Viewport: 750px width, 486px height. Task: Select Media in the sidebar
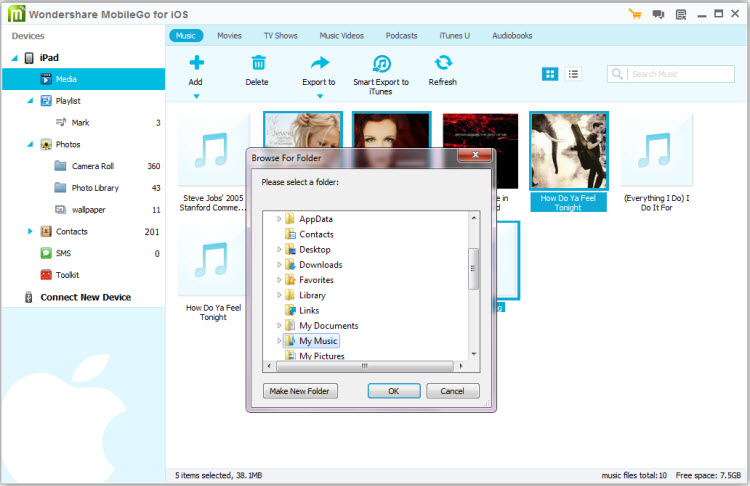click(x=84, y=79)
